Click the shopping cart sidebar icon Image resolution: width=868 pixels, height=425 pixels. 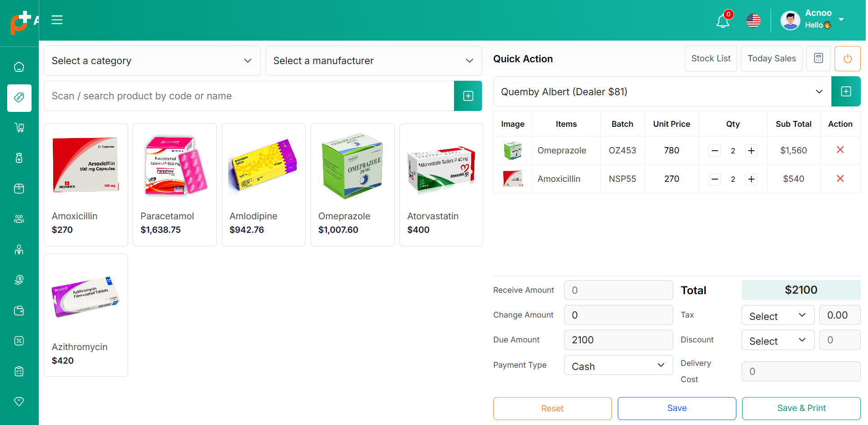[x=19, y=128]
